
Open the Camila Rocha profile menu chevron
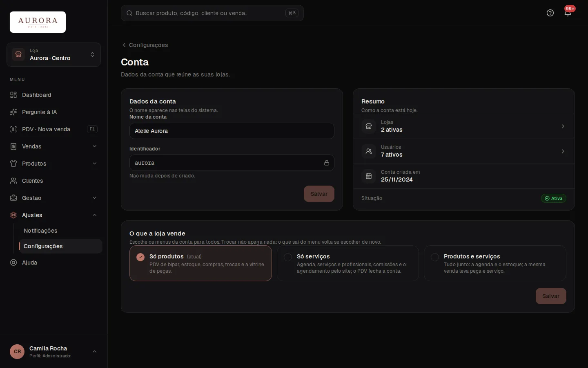94,352
